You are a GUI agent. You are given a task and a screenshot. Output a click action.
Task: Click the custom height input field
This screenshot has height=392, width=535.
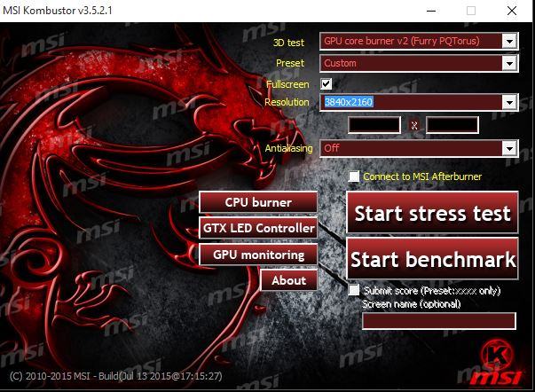[x=452, y=125]
